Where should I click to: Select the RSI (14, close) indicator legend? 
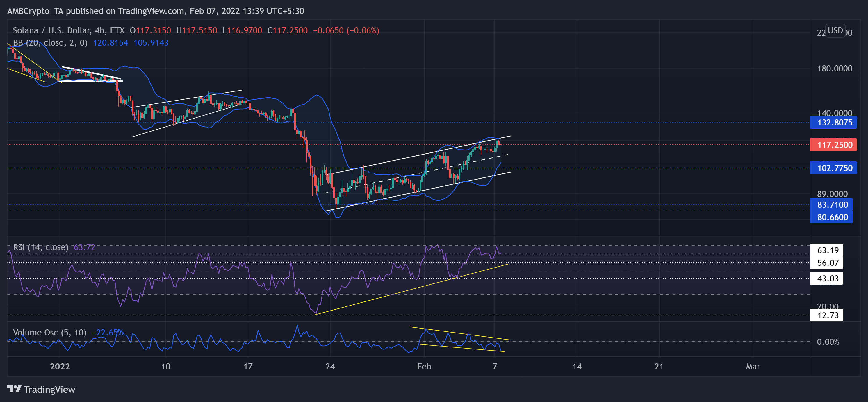coord(40,247)
